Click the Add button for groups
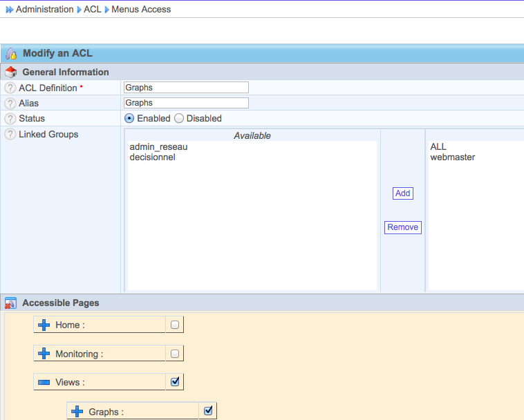This screenshot has height=420, width=524. [x=402, y=193]
